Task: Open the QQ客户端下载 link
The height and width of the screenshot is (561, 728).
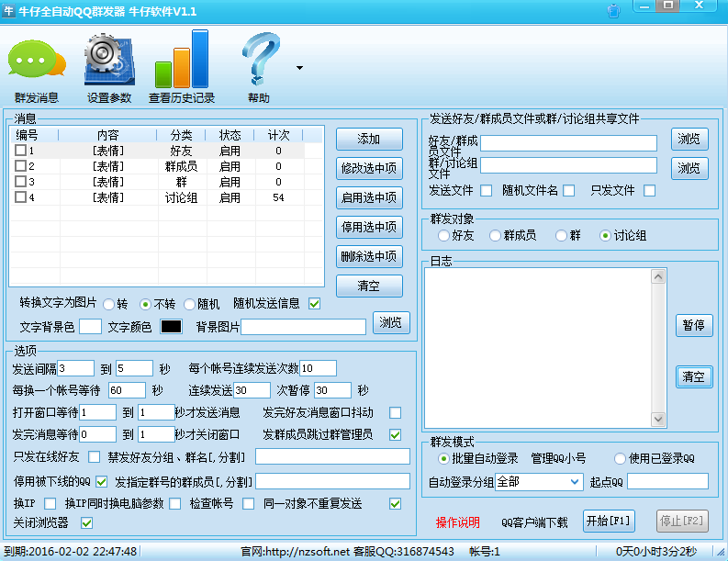Action: [534, 522]
